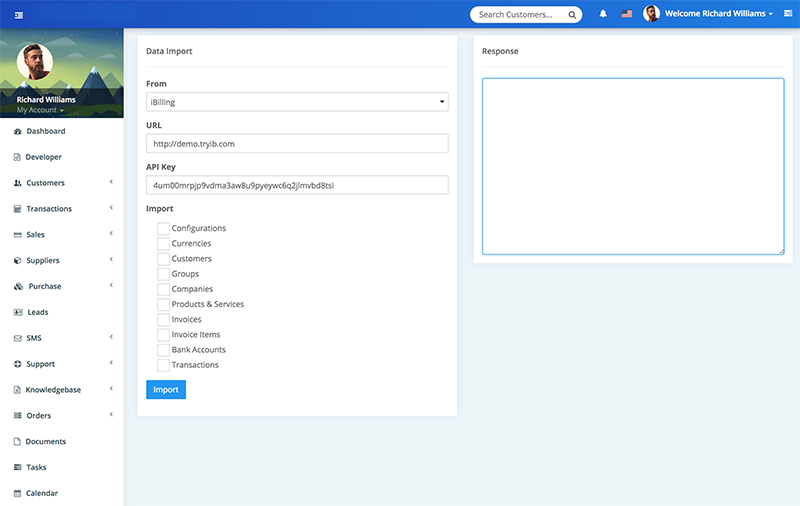
Task: Check the Invoice Items checkbox
Action: [x=163, y=335]
